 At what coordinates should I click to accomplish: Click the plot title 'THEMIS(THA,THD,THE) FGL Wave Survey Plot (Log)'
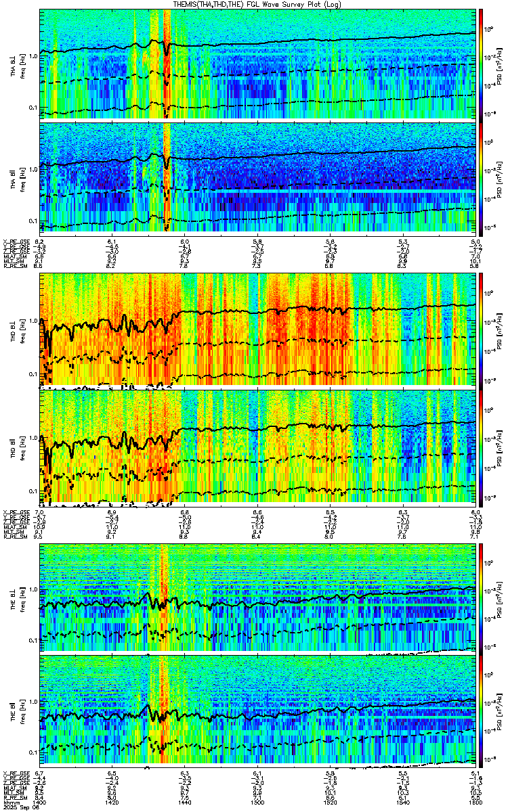point(257,4)
